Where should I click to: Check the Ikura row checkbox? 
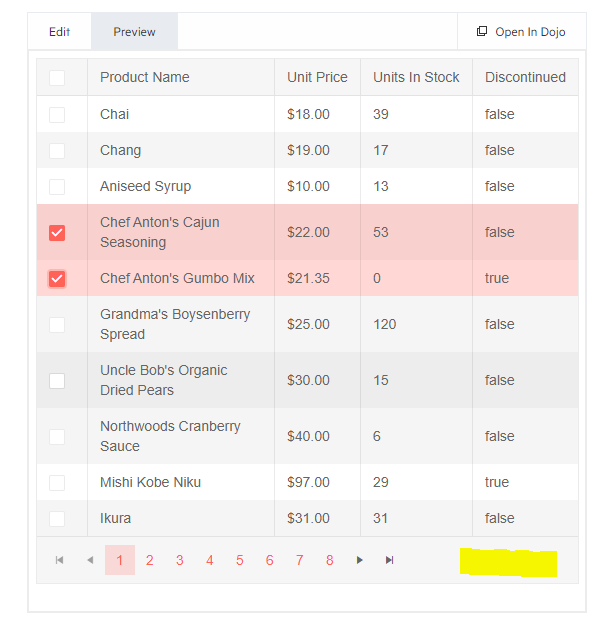[x=57, y=519]
